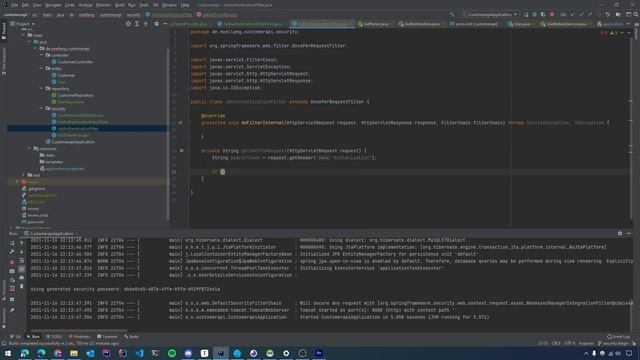Click expand all icon in Project panel

(x=137, y=24)
